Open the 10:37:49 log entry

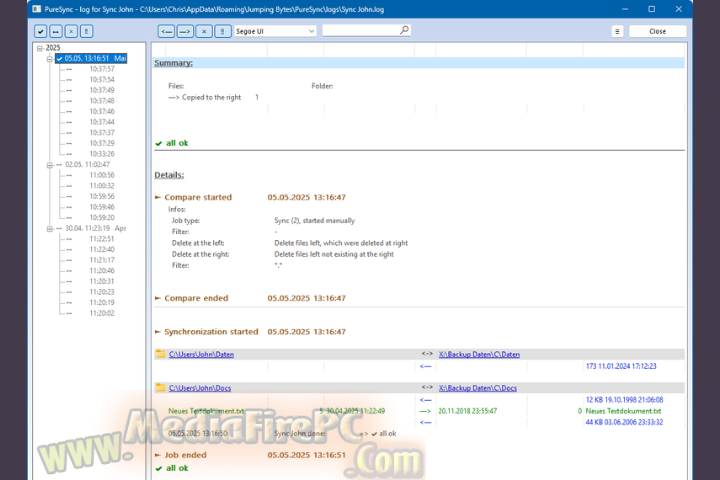(x=102, y=90)
